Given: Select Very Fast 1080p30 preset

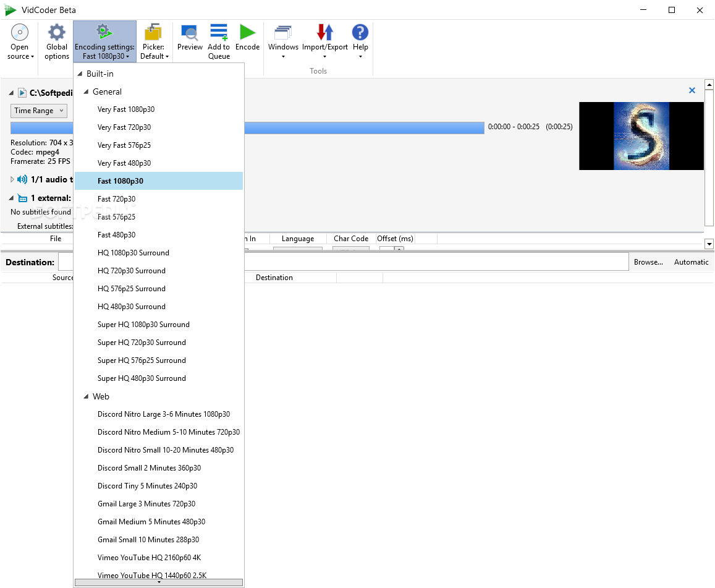Looking at the screenshot, I should point(159,109).
